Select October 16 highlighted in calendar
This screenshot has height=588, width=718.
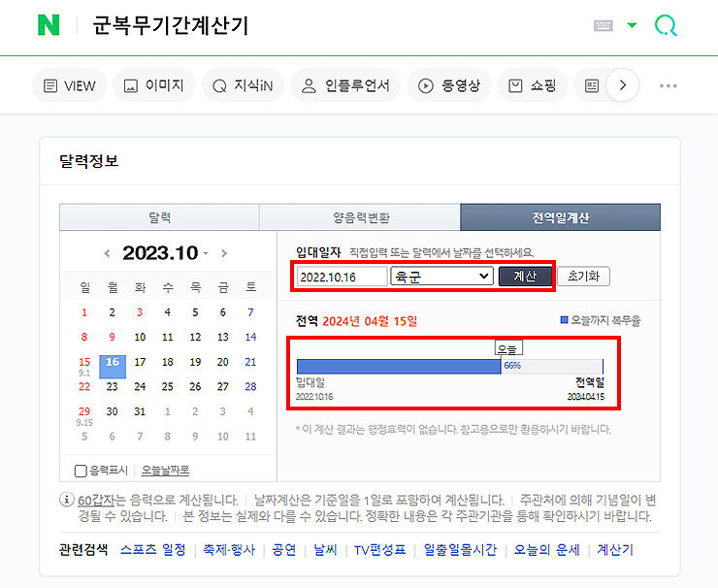tap(113, 366)
